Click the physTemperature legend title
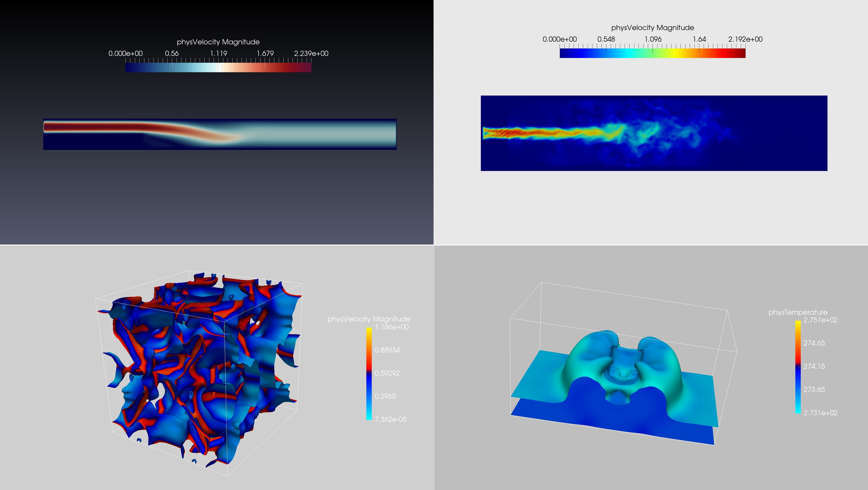Screen dimensions: 868x490 (x=798, y=312)
